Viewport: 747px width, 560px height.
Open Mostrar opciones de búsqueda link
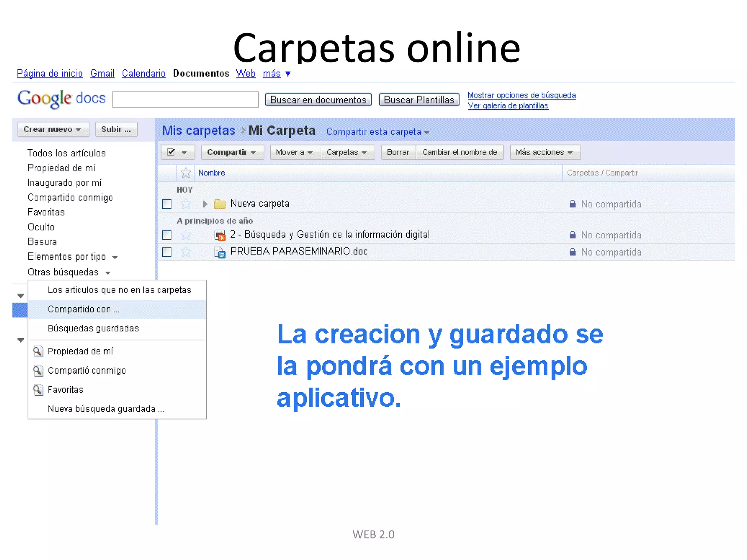coord(522,96)
